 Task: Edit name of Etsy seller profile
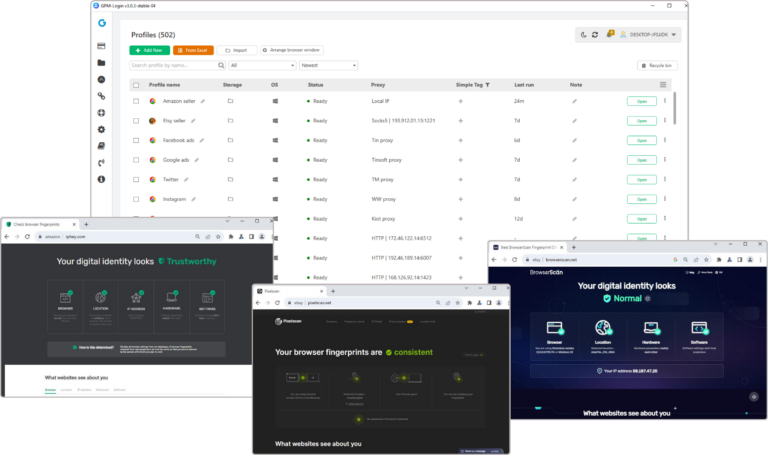tap(193, 121)
